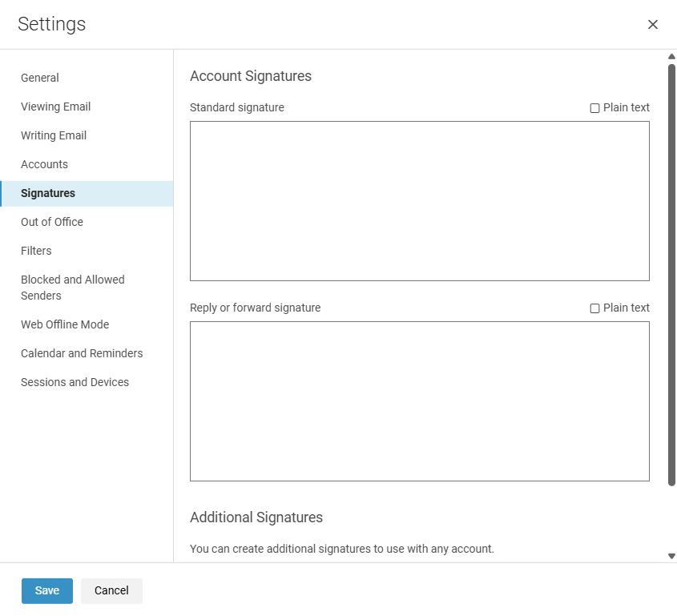Click the Save button
This screenshot has width=677, height=616.
click(x=47, y=590)
